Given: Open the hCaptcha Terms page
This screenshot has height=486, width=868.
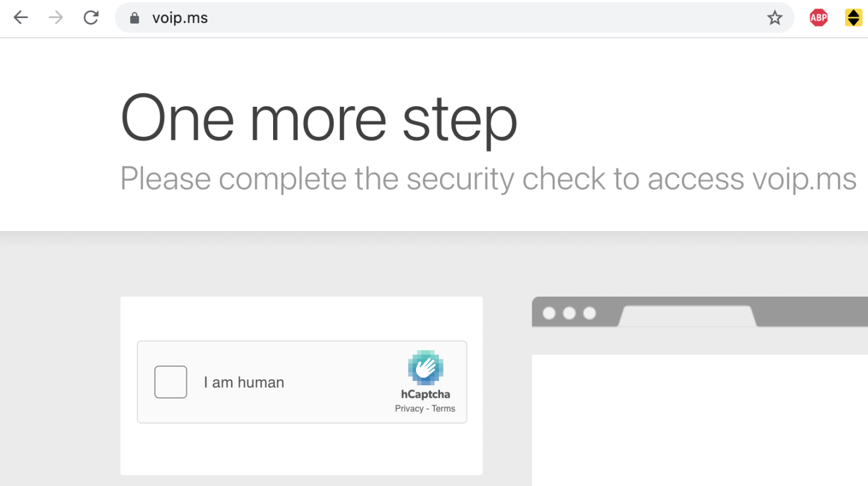Looking at the screenshot, I should [x=444, y=408].
